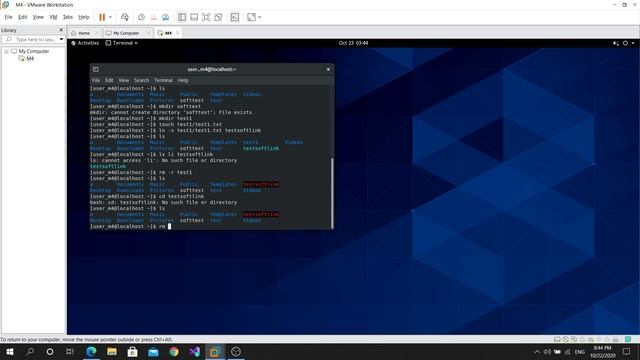The image size is (640, 360).
Task: Switch to the Home tab
Action: pos(84,33)
